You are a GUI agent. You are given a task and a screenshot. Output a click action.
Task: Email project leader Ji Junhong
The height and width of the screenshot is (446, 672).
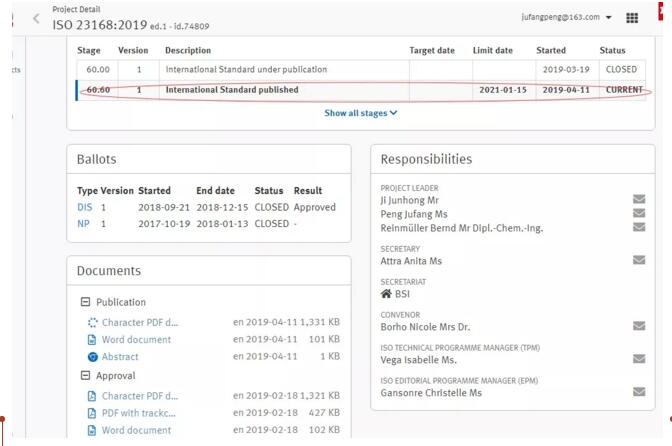639,199
